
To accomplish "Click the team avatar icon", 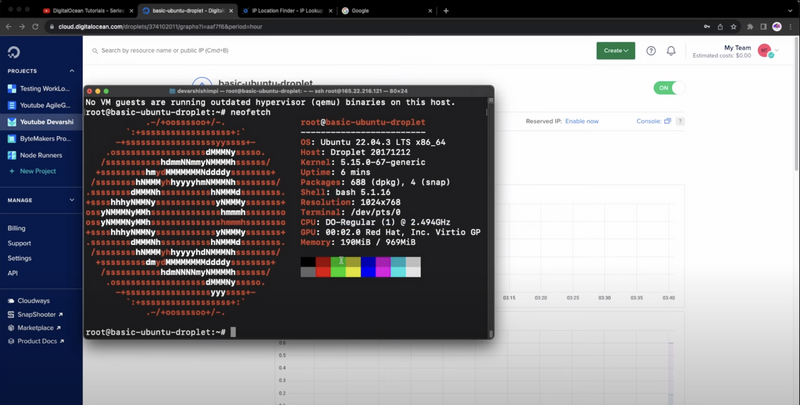I will point(764,50).
